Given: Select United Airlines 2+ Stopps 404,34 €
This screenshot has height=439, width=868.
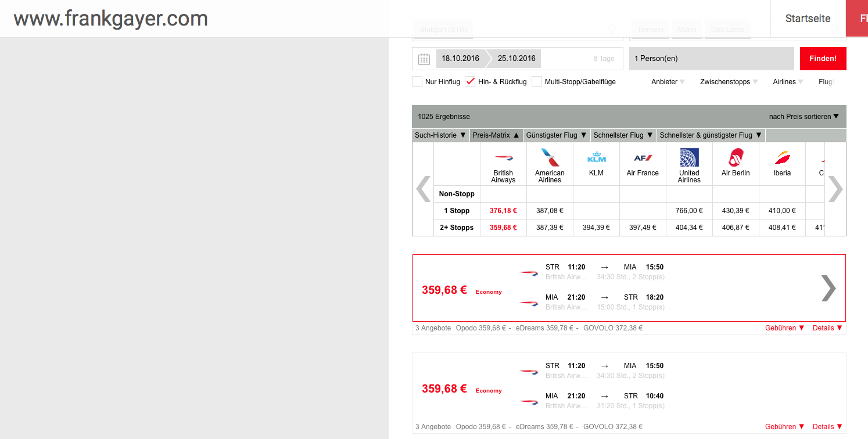Looking at the screenshot, I should click(689, 228).
